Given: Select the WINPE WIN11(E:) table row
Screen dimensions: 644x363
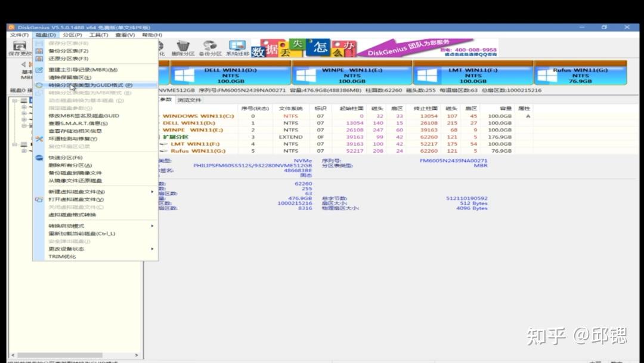Looking at the screenshot, I should tap(345, 130).
